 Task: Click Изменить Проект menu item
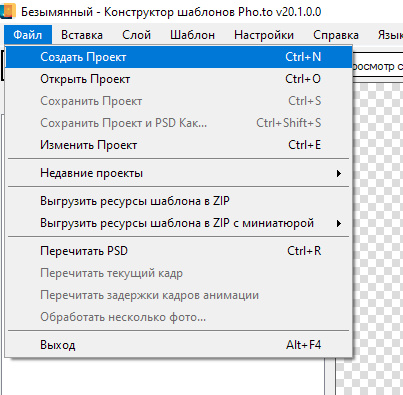179,145
